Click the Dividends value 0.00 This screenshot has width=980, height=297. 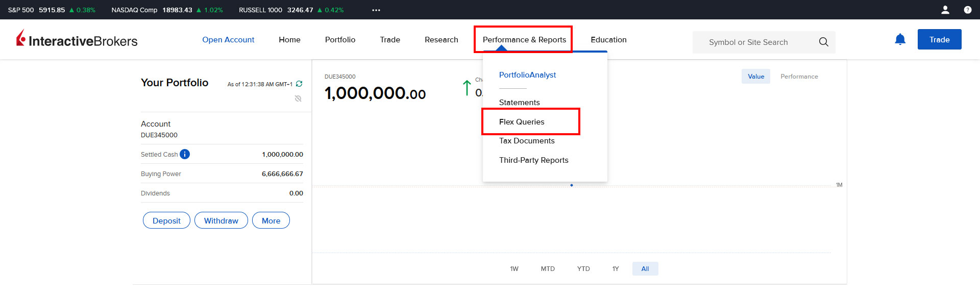pyautogui.click(x=296, y=193)
